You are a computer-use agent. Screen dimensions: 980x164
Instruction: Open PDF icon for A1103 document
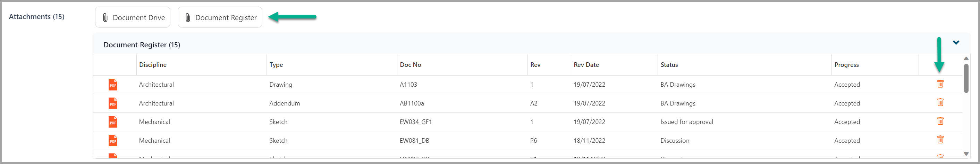[113, 85]
